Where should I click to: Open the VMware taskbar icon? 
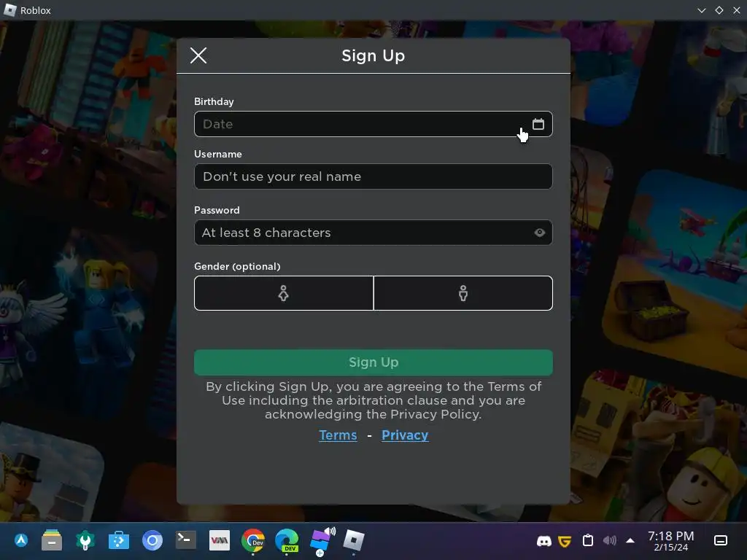[x=220, y=540]
